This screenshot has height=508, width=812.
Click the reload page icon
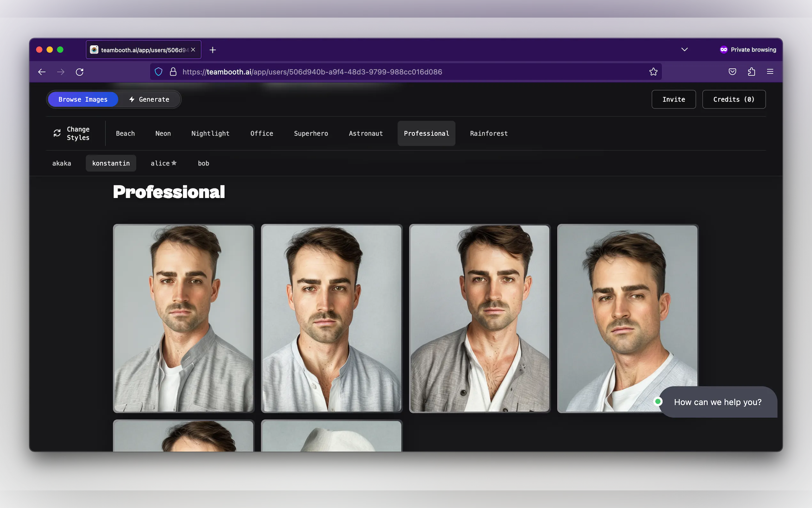tap(80, 72)
